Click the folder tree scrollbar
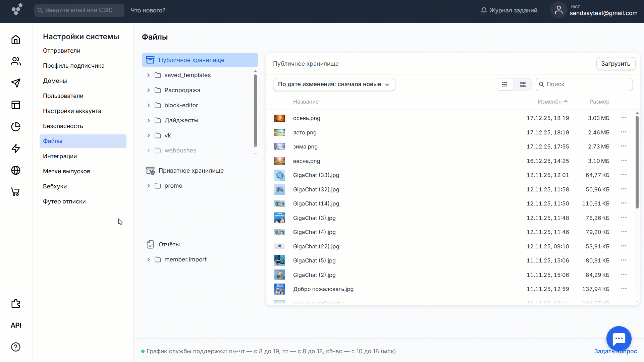644x362 pixels. 255,111
